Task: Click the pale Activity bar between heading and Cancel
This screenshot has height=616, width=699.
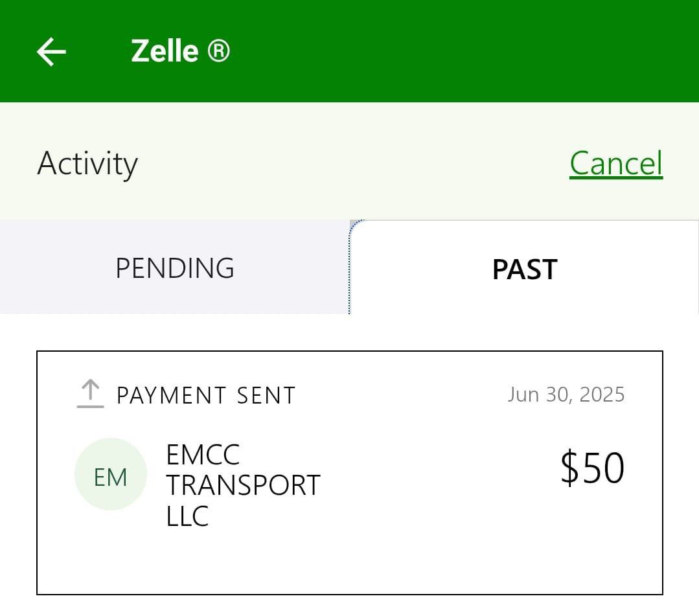Action: [350, 163]
